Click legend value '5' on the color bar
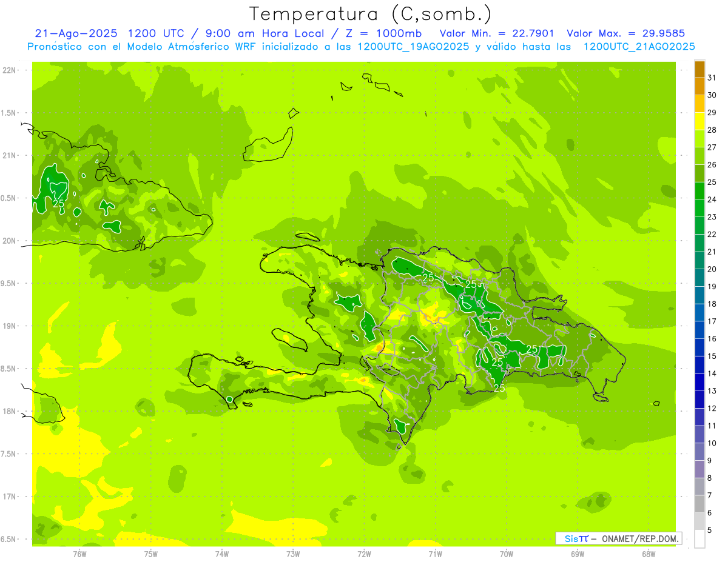This screenshot has height=562, width=728. 710,530
